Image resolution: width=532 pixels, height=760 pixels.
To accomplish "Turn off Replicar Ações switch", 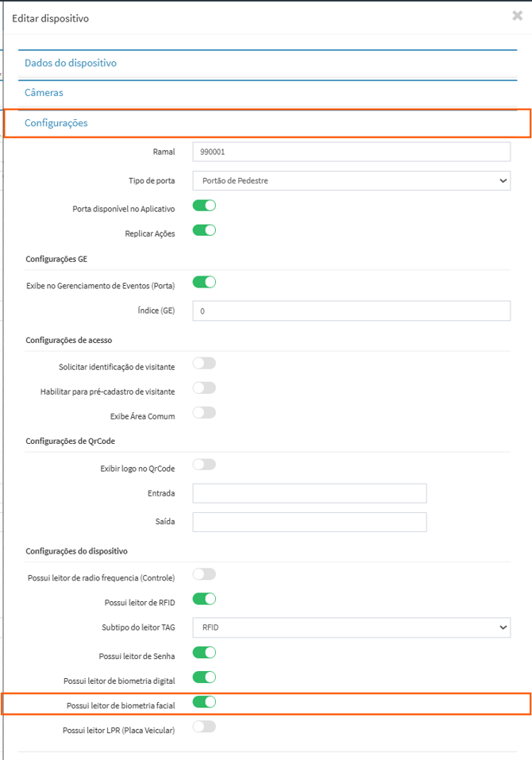I will [204, 231].
